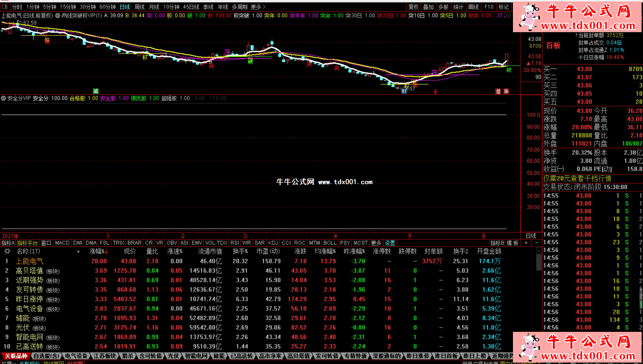Open F10 company info
The width and height of the screenshot is (643, 364).
click(489, 7)
